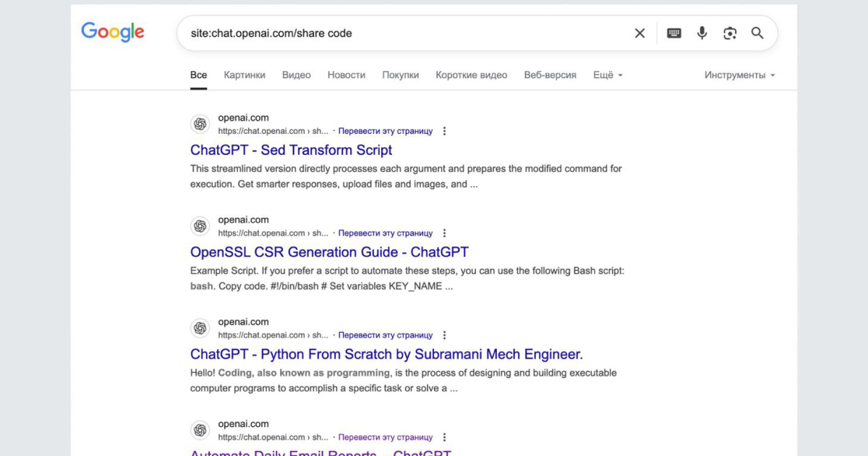868x456 pixels.
Task: Clear the search query with X
Action: coord(639,33)
